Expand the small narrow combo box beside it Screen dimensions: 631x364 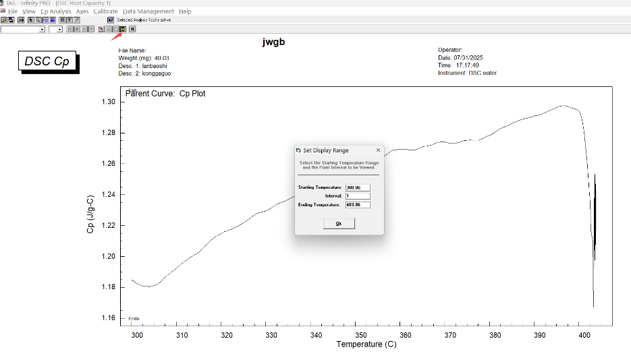(59, 30)
